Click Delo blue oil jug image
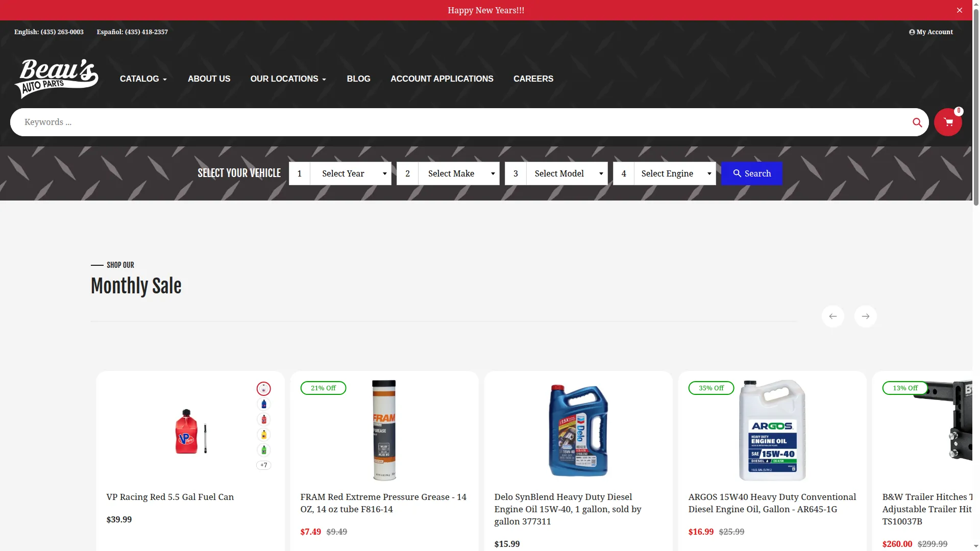This screenshot has height=551, width=980. (x=578, y=430)
